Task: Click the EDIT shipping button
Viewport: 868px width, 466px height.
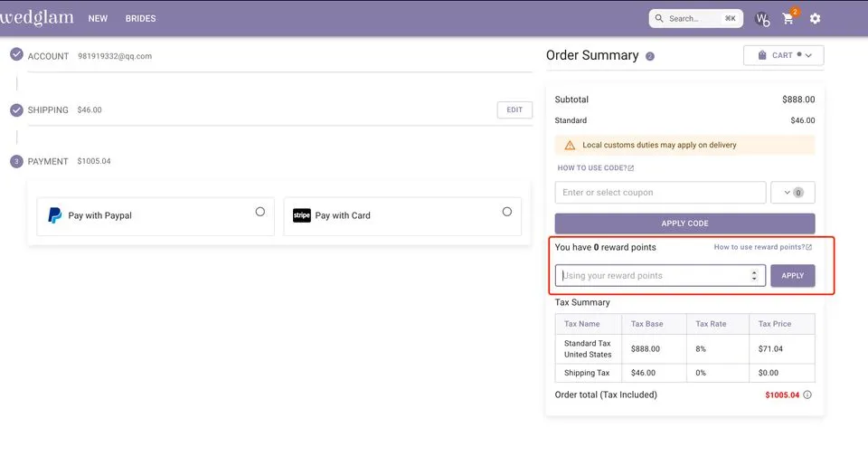Action: [514, 110]
